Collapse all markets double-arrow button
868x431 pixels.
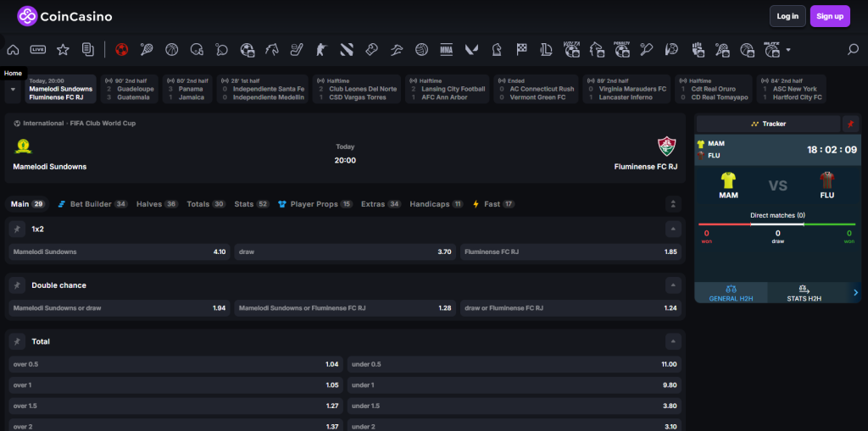point(673,204)
